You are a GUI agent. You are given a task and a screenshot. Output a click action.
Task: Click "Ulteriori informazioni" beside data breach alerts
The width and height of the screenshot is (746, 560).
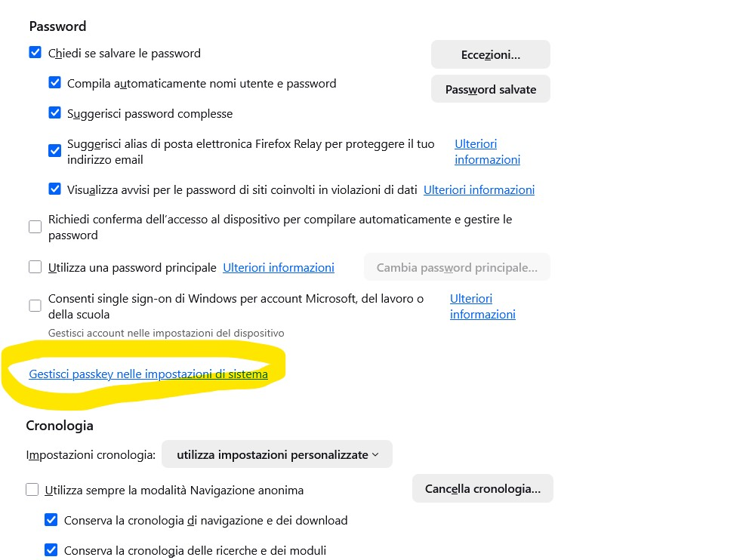pos(479,189)
